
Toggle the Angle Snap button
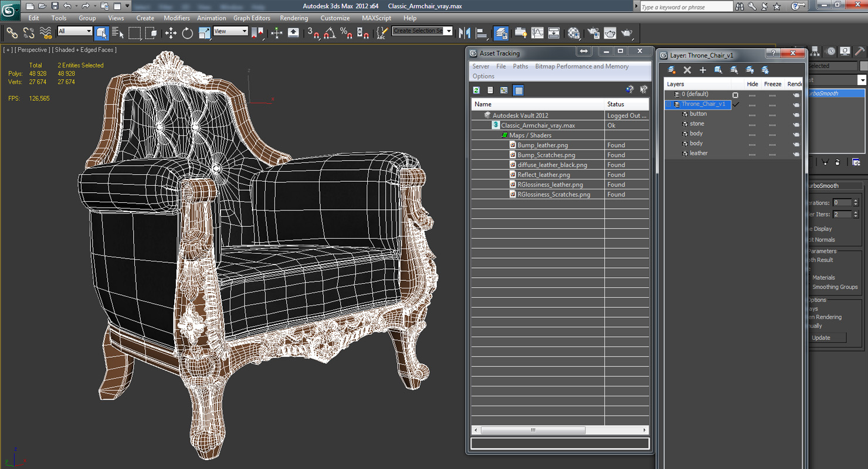coord(330,33)
